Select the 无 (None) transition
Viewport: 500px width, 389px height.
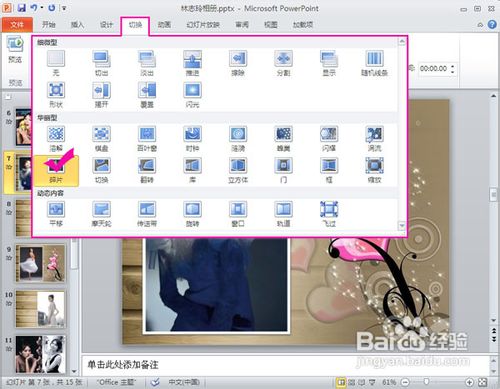56,63
